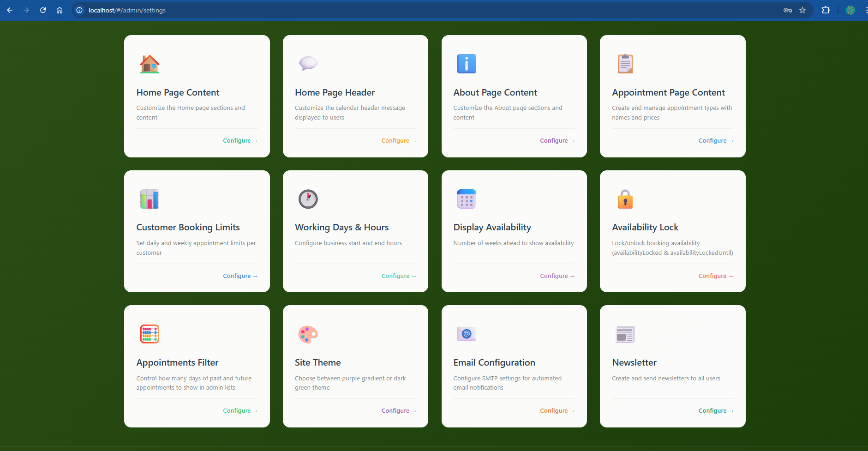This screenshot has width=868, height=451.
Task: Click the forward navigation arrow
Action: tap(26, 10)
